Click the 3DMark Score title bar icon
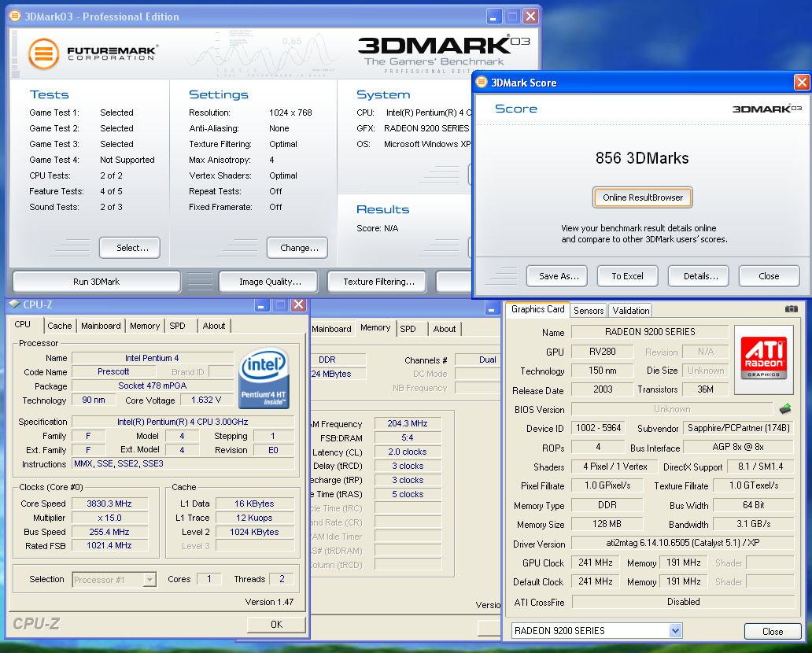 (x=482, y=83)
